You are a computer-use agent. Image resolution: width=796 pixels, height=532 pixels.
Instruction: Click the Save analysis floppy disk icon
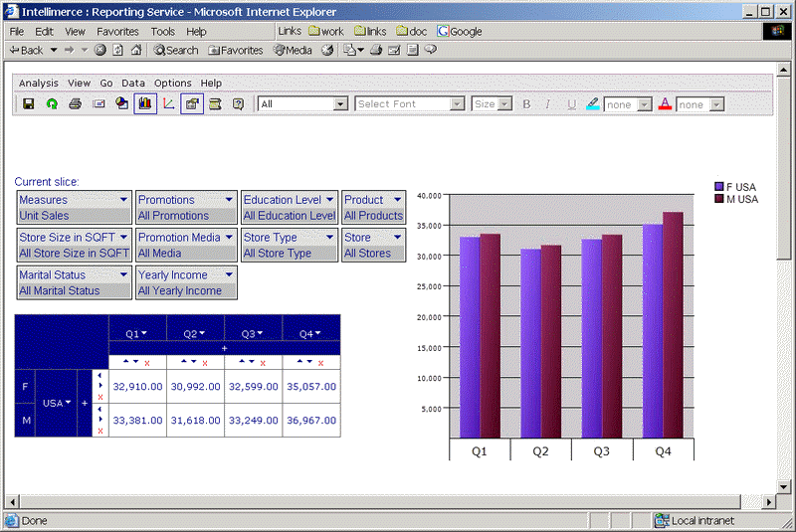(x=29, y=104)
